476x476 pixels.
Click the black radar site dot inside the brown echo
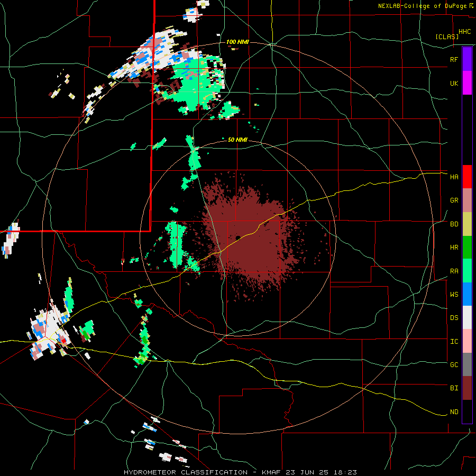coord(239,237)
